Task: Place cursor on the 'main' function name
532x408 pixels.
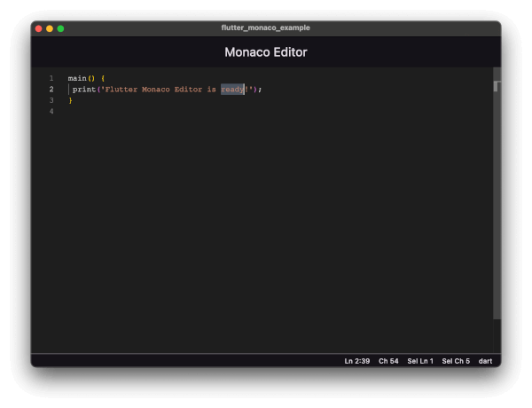Action: point(77,78)
